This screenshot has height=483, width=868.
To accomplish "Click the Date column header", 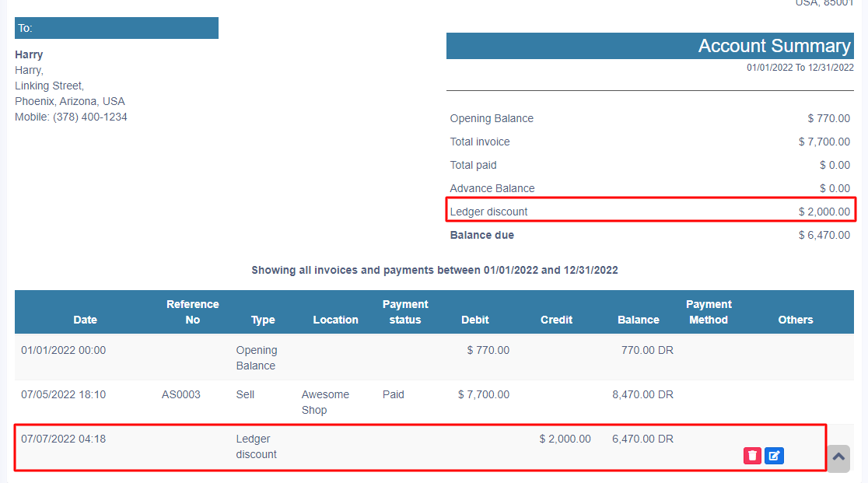I will 86,320.
